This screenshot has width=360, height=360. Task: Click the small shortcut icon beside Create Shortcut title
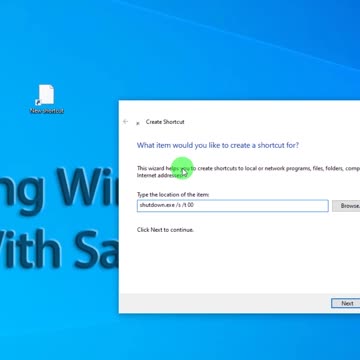(x=138, y=123)
